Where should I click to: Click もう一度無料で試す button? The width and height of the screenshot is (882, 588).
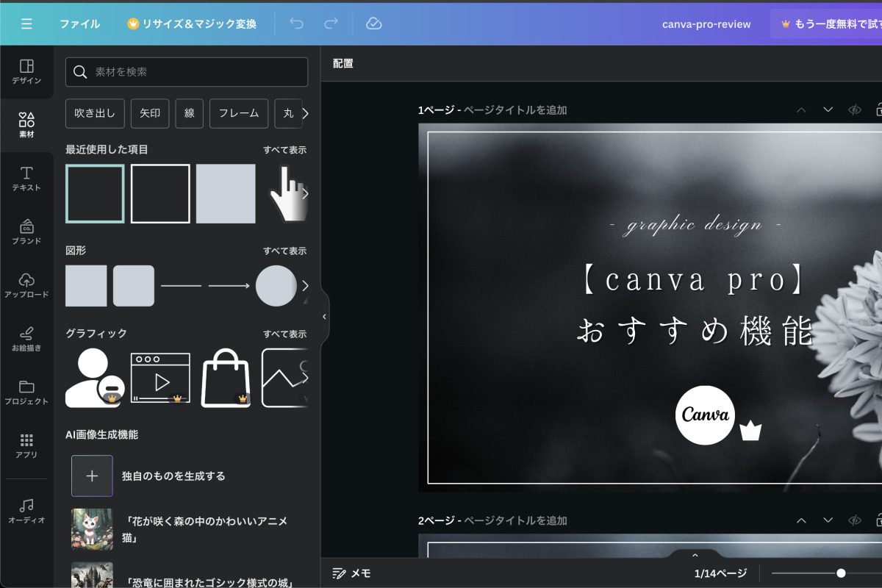click(847, 24)
